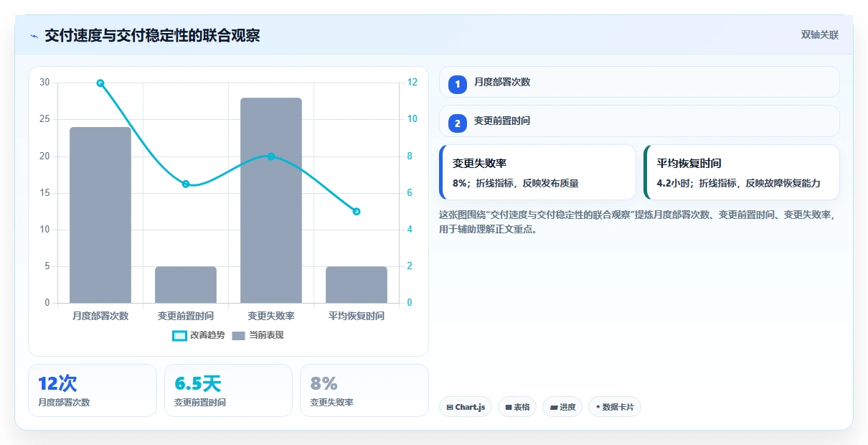This screenshot has width=868, height=445.
Task: Select the Chart.js tag
Action: [466, 407]
